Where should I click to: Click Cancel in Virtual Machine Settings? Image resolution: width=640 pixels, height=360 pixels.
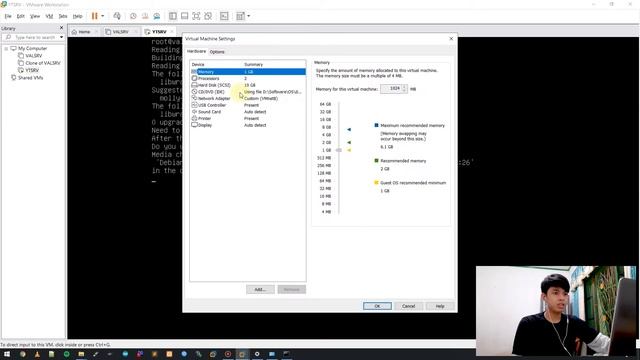pos(408,306)
